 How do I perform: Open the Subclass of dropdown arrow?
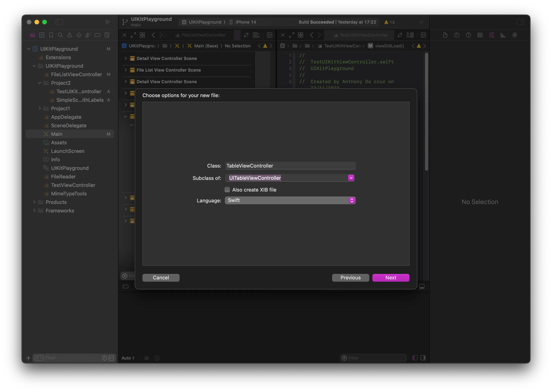[x=351, y=178]
